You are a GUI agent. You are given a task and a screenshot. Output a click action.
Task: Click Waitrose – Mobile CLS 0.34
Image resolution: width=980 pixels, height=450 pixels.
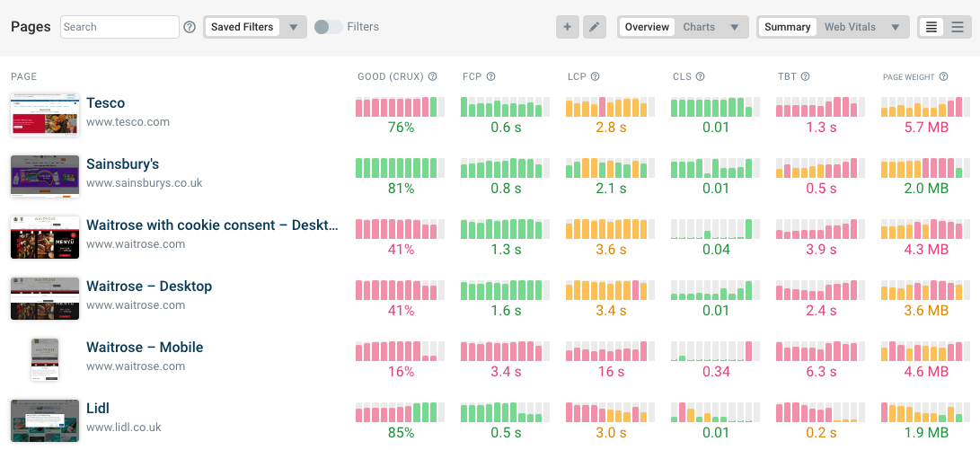click(716, 371)
